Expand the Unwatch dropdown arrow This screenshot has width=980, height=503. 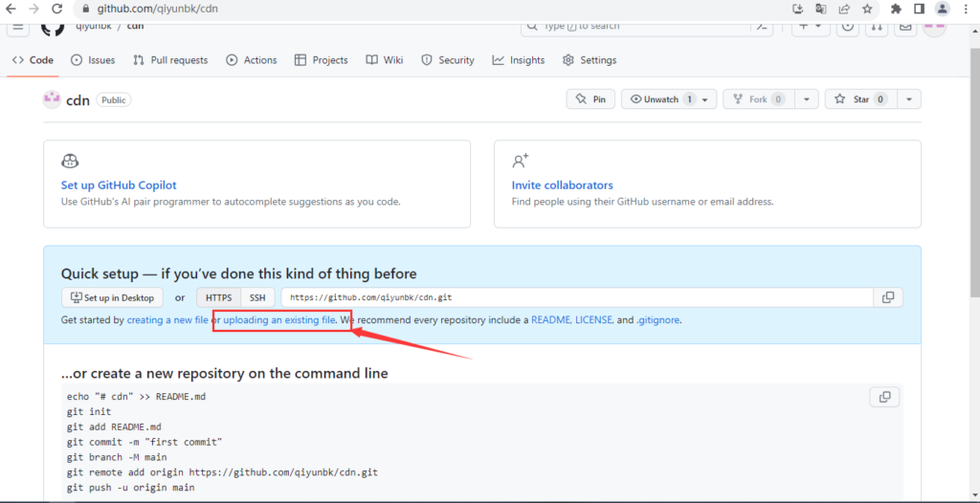706,99
